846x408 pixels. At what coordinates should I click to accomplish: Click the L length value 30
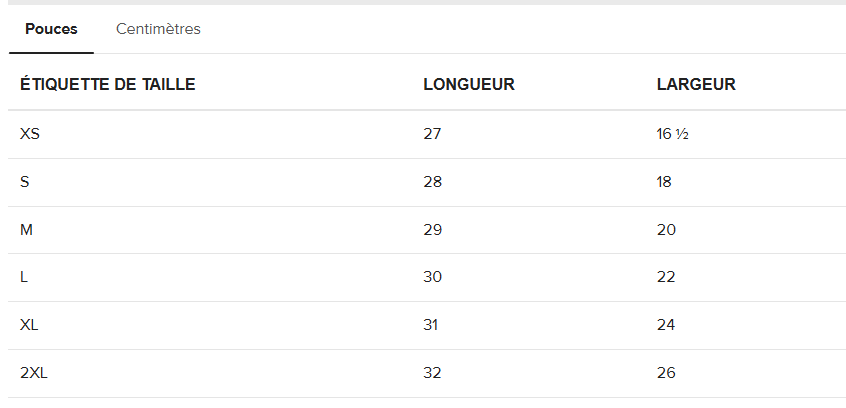433,277
